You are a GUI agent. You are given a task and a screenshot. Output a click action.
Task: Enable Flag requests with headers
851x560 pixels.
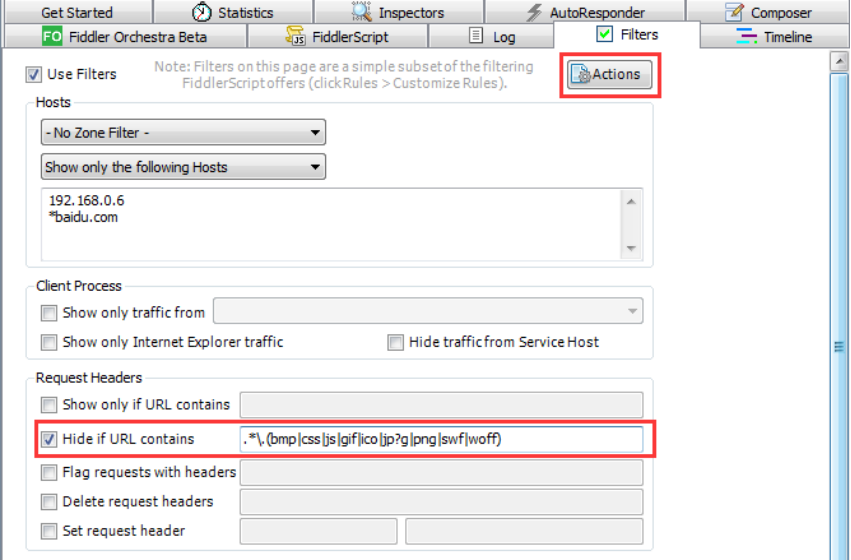(x=49, y=473)
